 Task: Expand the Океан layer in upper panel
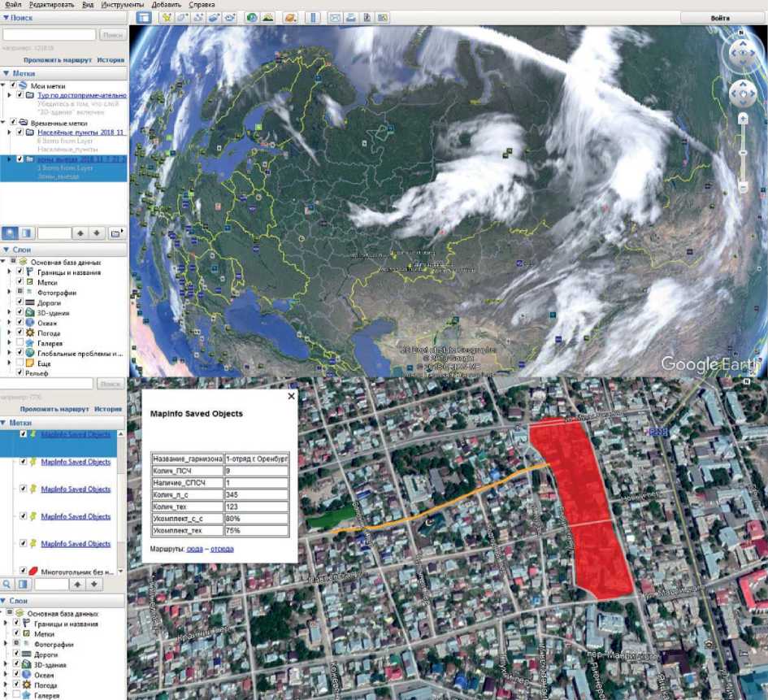[x=9, y=323]
